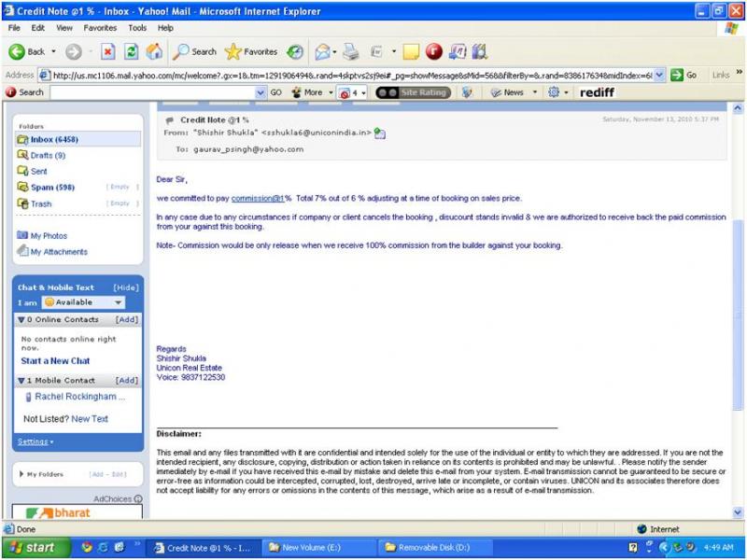Click the page scrollbar down arrow
This screenshot has width=747, height=560.
[x=738, y=512]
